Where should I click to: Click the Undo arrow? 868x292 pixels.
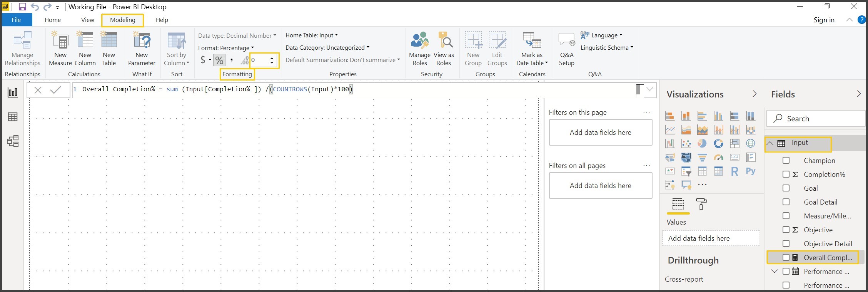[35, 7]
